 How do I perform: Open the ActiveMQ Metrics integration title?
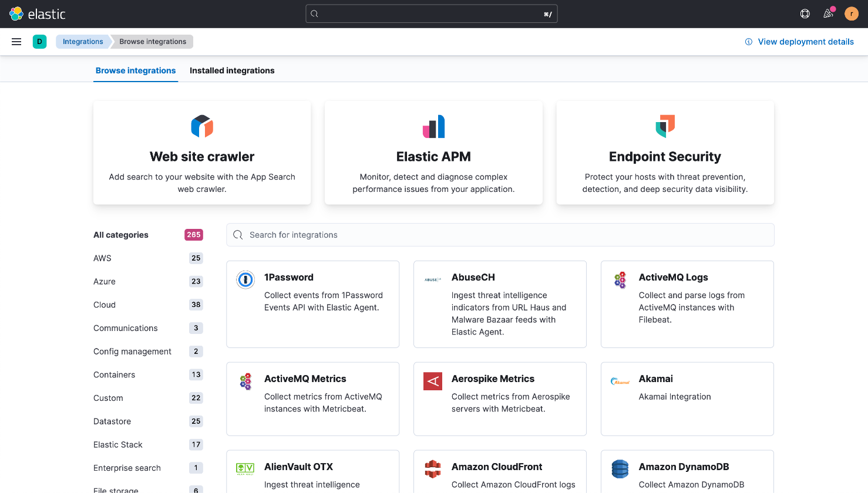pos(305,379)
